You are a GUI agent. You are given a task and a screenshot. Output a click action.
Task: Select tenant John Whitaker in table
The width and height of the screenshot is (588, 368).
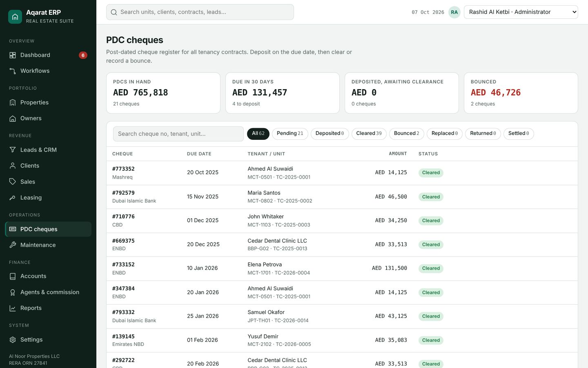(265, 217)
